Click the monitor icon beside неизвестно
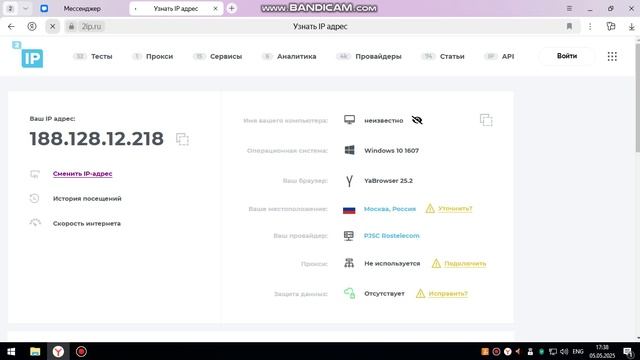640x360 pixels. (349, 120)
